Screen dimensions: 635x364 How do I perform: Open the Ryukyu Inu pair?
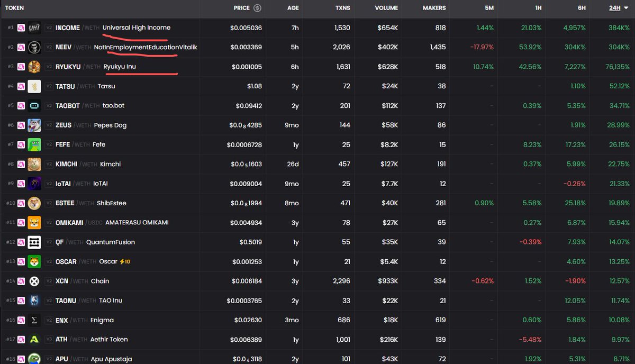(x=120, y=67)
